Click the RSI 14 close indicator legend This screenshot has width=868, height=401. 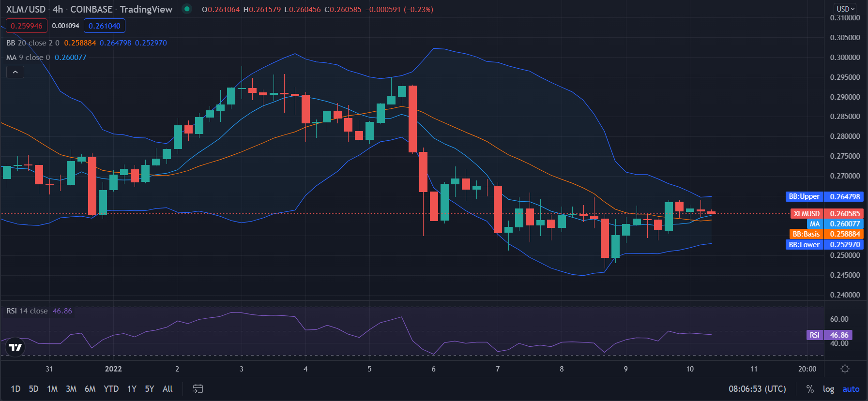click(27, 311)
